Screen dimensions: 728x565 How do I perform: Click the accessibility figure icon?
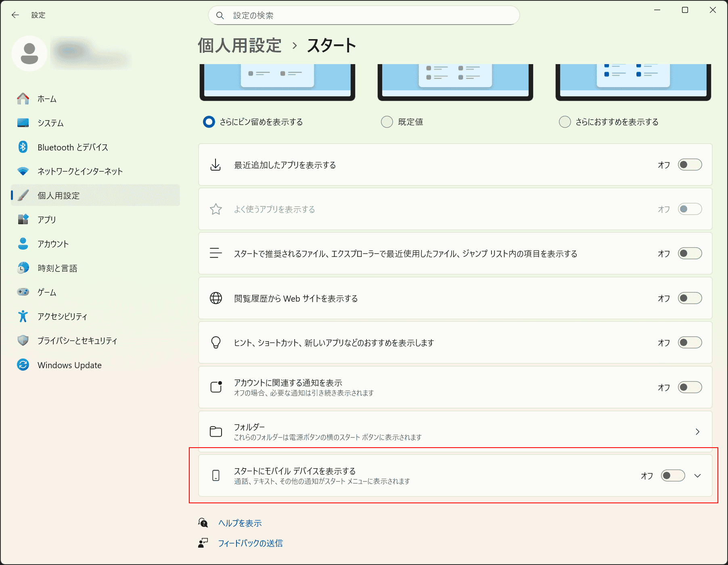[x=23, y=317]
